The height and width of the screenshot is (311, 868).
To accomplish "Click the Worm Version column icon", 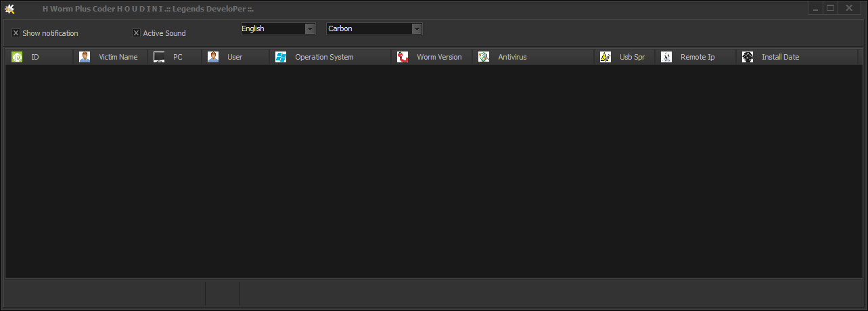I will (403, 57).
